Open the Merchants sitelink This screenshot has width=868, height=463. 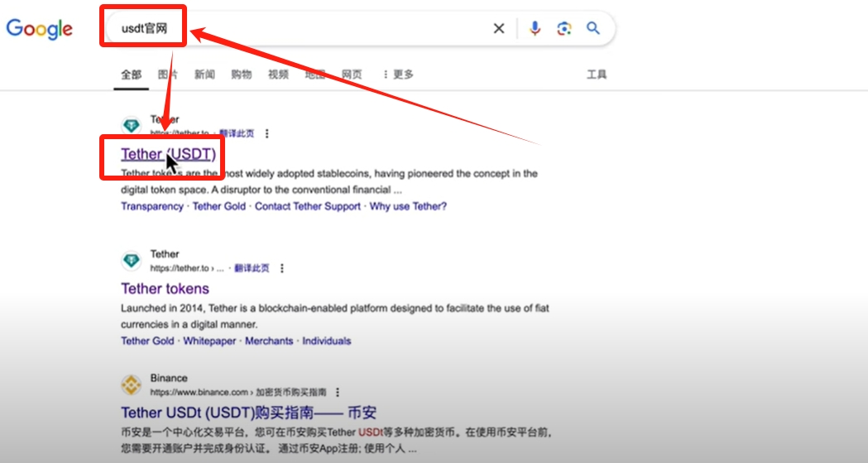coord(269,340)
